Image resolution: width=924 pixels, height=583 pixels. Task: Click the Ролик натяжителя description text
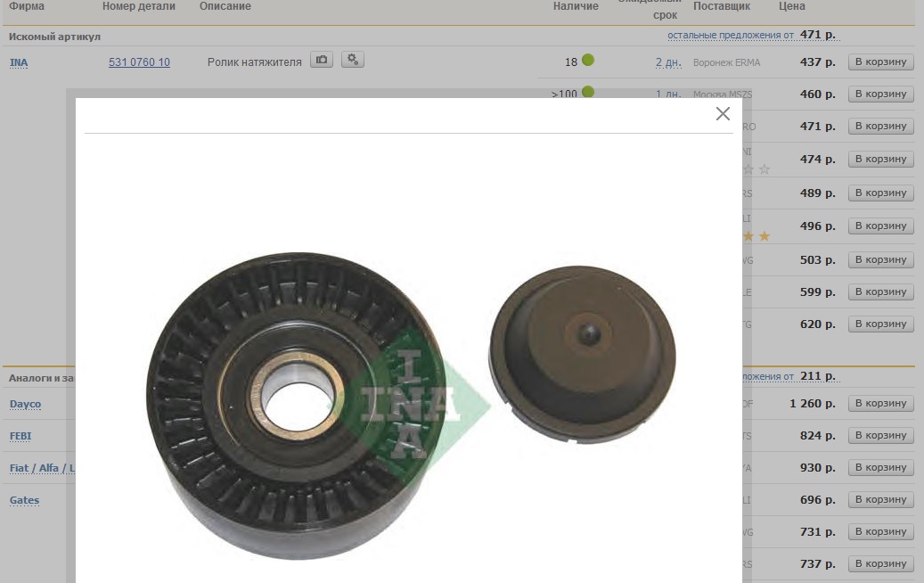255,62
